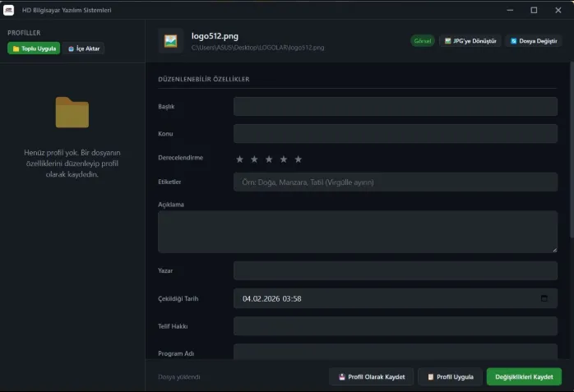Set rating to one star
Image resolution: width=574 pixels, height=392 pixels.
239,159
